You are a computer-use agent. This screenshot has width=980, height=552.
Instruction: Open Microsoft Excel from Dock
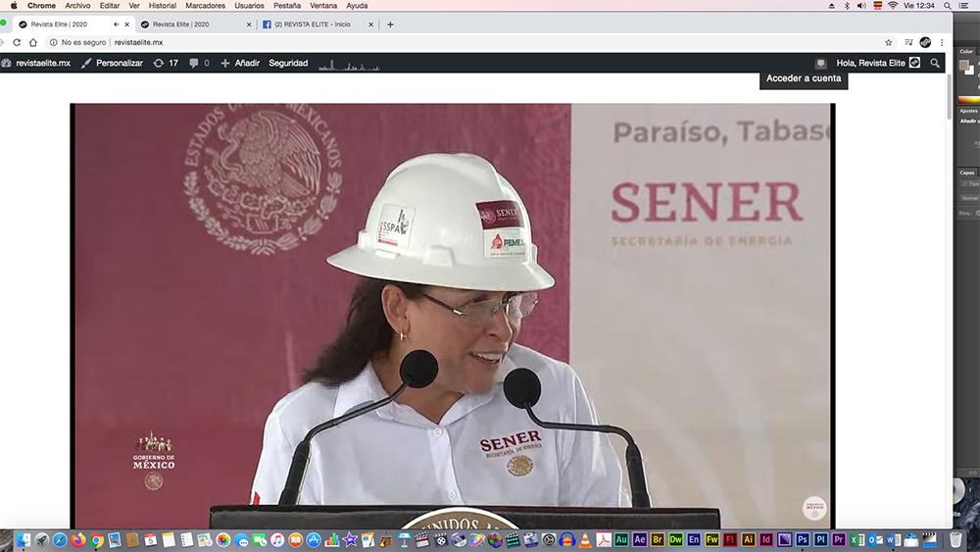[857, 539]
